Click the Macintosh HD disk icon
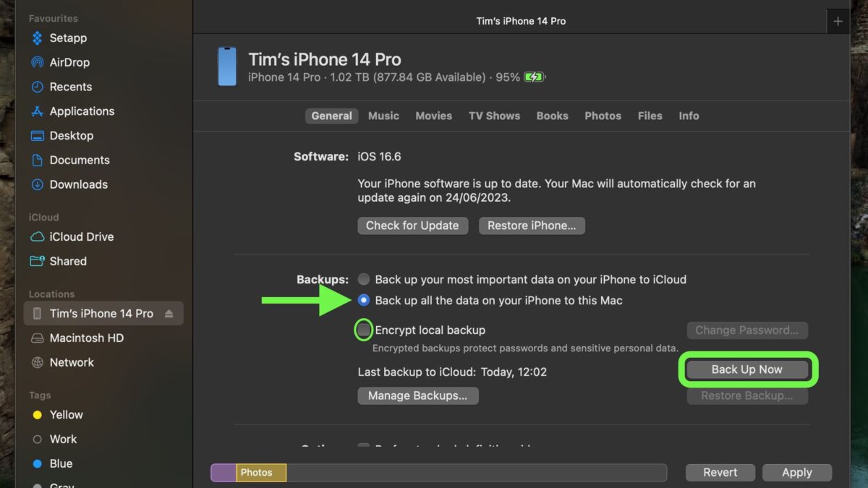The image size is (868, 488). pyautogui.click(x=37, y=338)
